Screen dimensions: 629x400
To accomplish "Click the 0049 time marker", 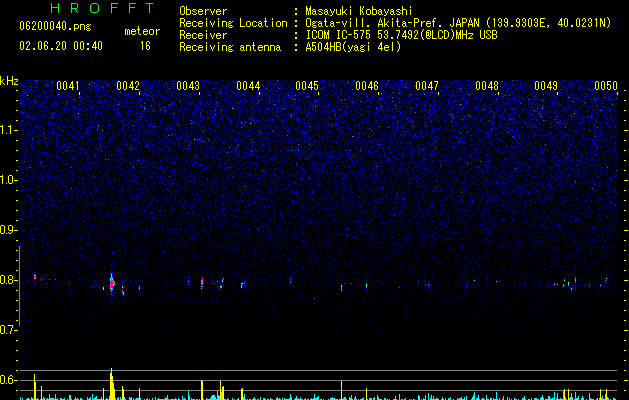I will coord(546,86).
